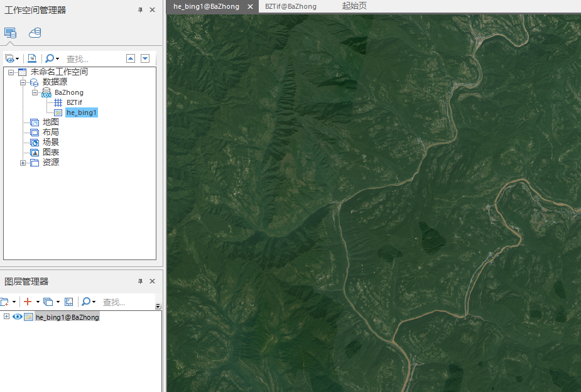
Task: Click the Layer Manager search magnifier icon
Action: [86, 302]
